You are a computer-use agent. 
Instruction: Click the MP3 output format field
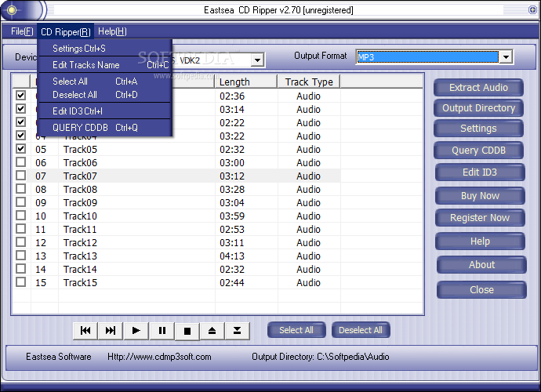[427, 57]
